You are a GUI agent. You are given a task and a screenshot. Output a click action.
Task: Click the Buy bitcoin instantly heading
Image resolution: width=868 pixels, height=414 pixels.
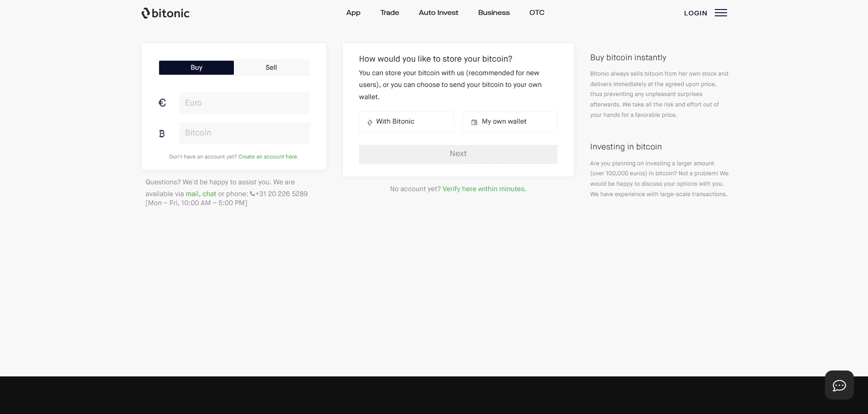(628, 58)
